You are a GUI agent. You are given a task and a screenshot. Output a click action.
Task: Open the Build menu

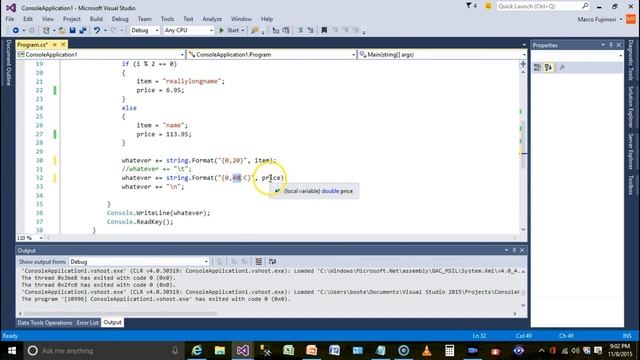96,19
